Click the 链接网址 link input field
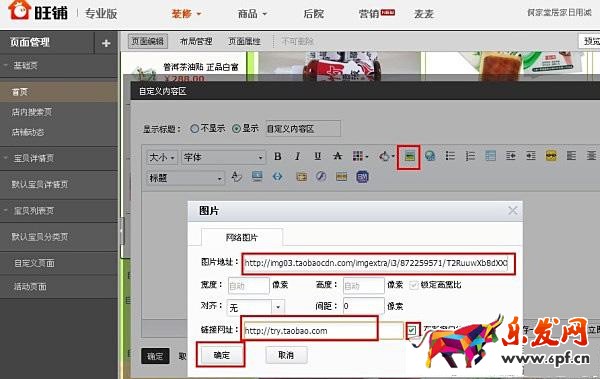 [323, 331]
